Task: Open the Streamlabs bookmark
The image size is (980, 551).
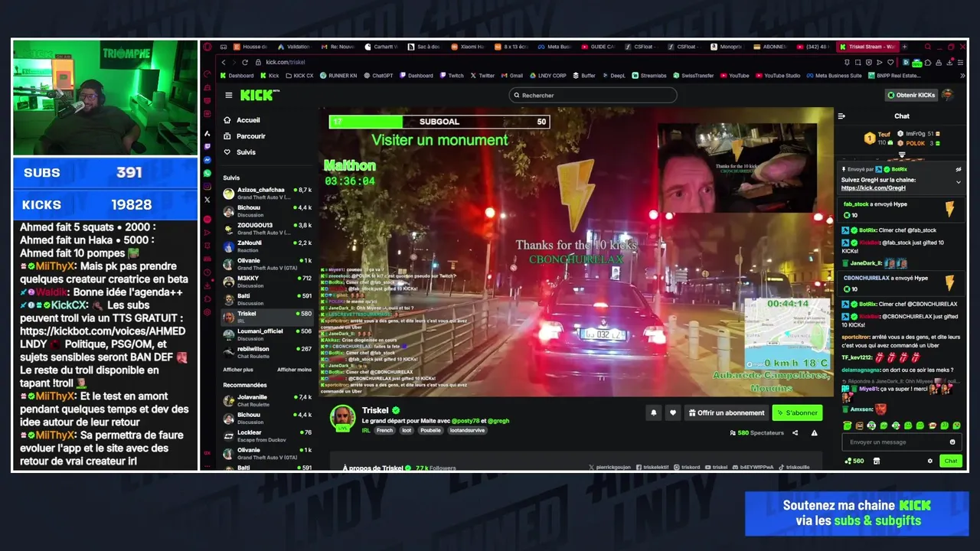Action: (649, 76)
